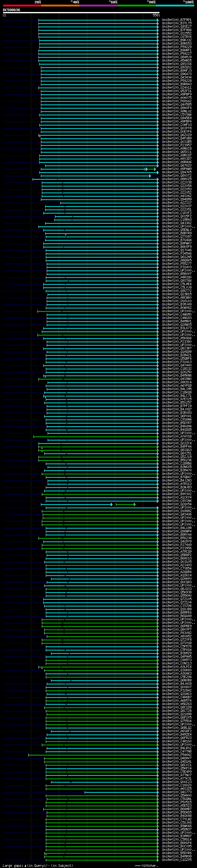Select label UniRef100_Q40585

click(x=176, y=104)
